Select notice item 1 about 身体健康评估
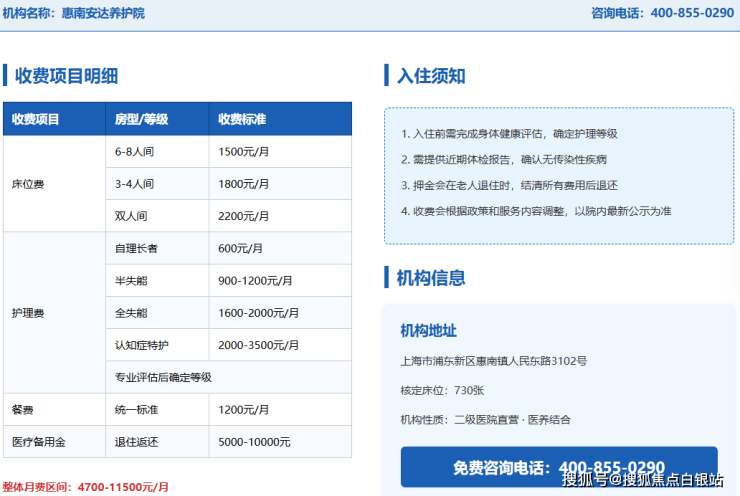The height and width of the screenshot is (496, 740). coord(509,134)
